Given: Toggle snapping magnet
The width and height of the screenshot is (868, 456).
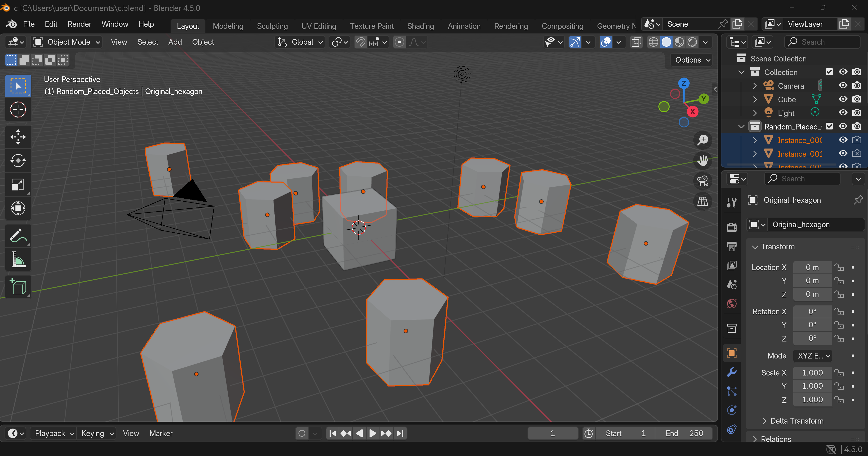Looking at the screenshot, I should 360,42.
